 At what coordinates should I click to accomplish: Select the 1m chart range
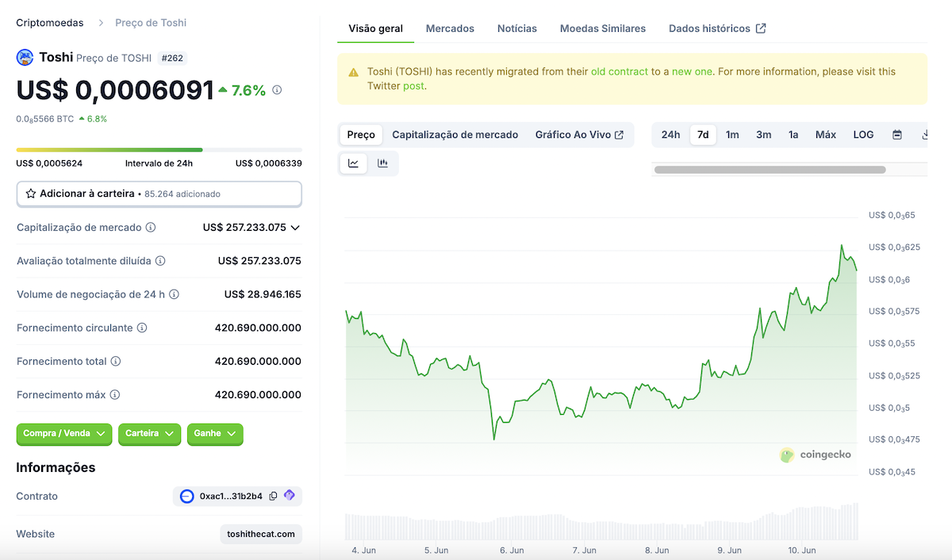732,135
